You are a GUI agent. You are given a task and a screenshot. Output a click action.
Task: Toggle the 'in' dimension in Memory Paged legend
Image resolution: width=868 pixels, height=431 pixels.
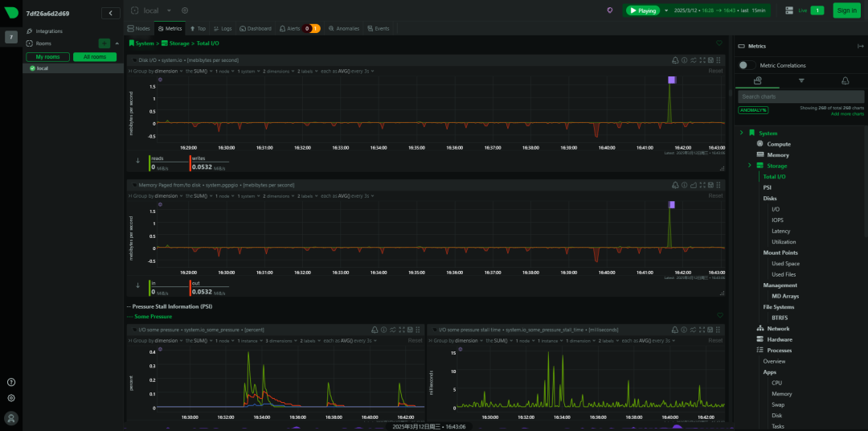(168, 288)
